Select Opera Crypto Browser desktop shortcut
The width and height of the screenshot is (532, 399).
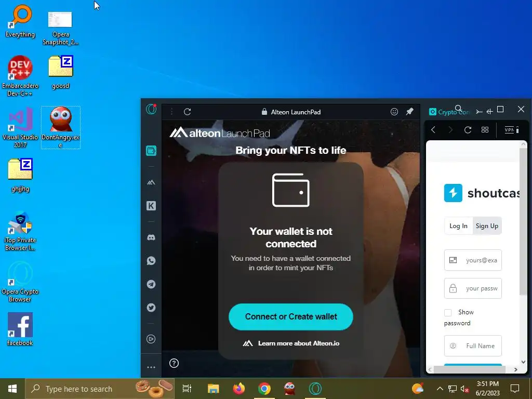pos(20,282)
